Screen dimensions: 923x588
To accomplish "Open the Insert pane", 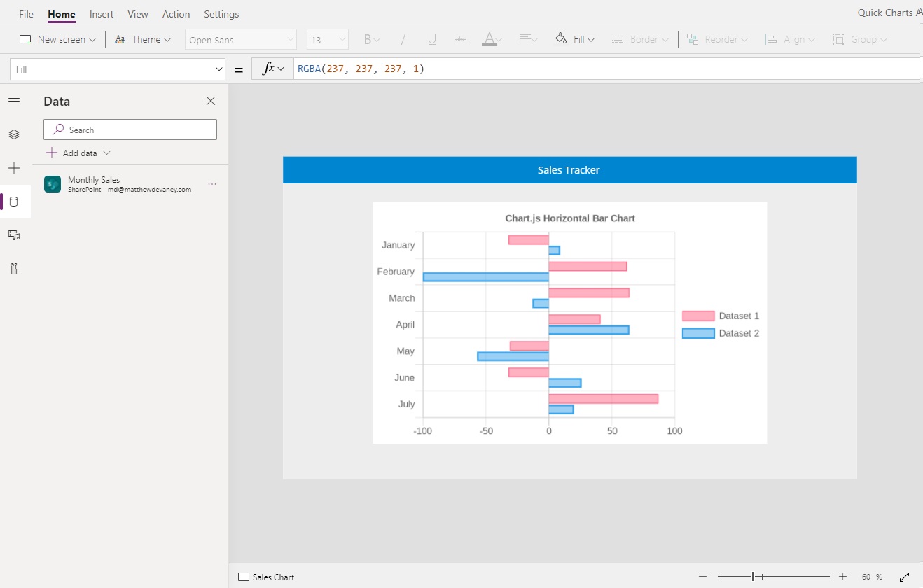I will coord(14,168).
